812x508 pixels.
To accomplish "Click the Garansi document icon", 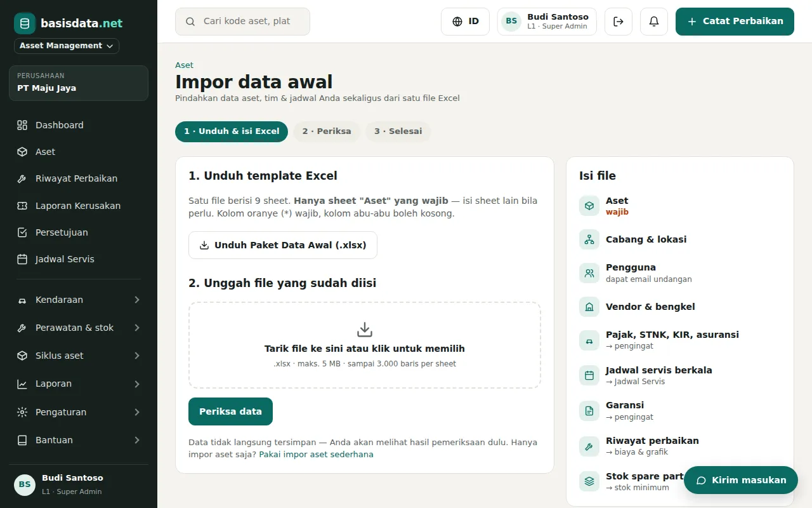I will pos(589,411).
